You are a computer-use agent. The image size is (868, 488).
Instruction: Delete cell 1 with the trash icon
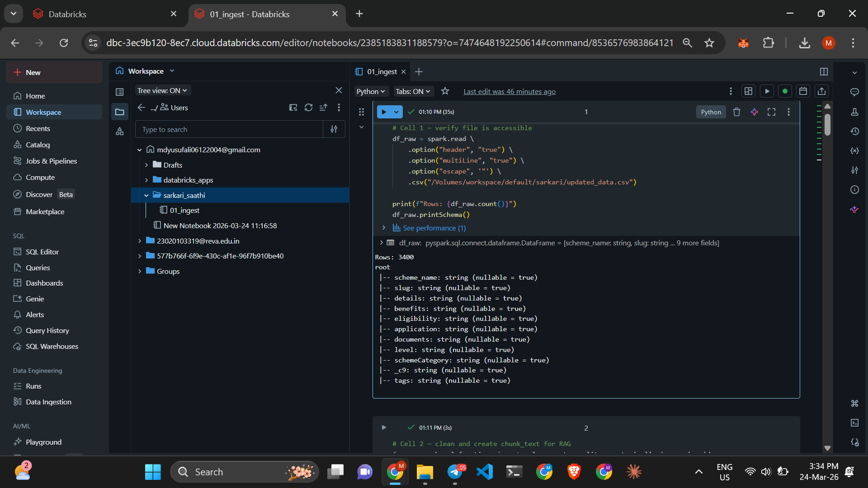[x=736, y=112]
